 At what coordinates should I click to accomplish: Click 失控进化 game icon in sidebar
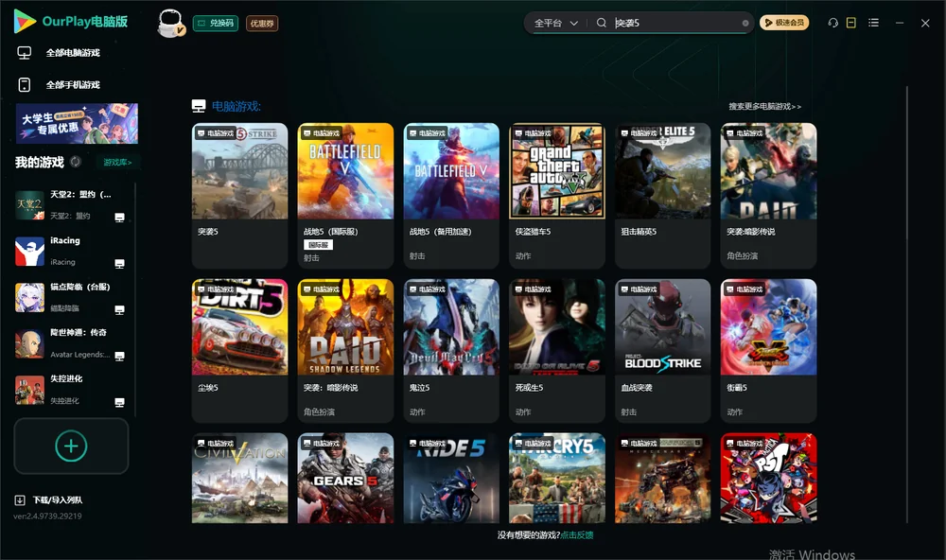click(x=29, y=390)
